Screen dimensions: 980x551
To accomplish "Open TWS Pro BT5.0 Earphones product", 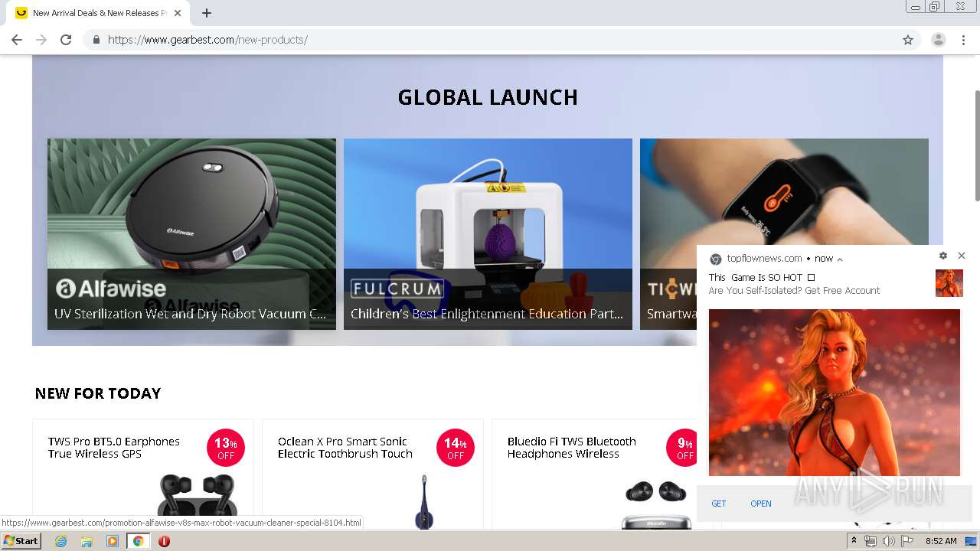I will click(x=114, y=448).
